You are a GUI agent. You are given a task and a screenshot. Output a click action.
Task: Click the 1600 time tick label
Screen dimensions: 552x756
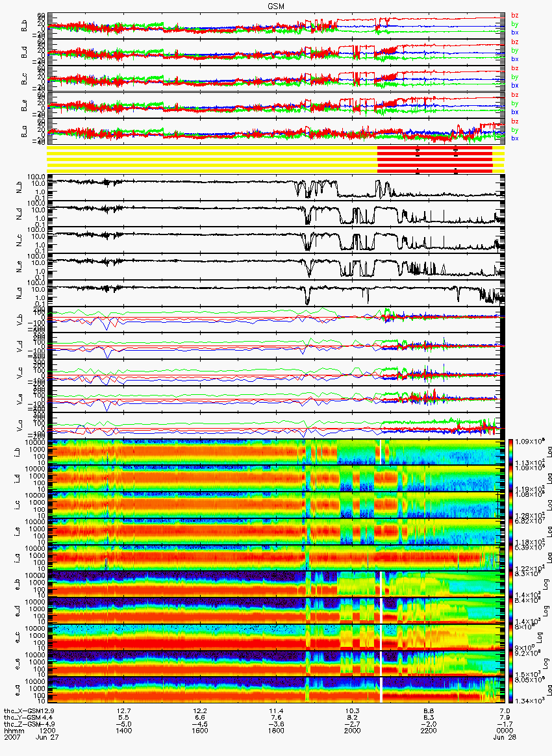[200, 731]
